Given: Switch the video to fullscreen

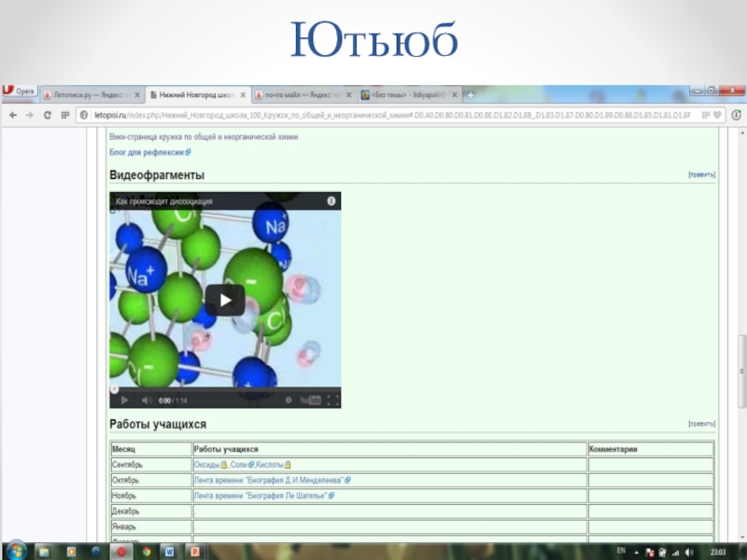Looking at the screenshot, I should coord(331,400).
